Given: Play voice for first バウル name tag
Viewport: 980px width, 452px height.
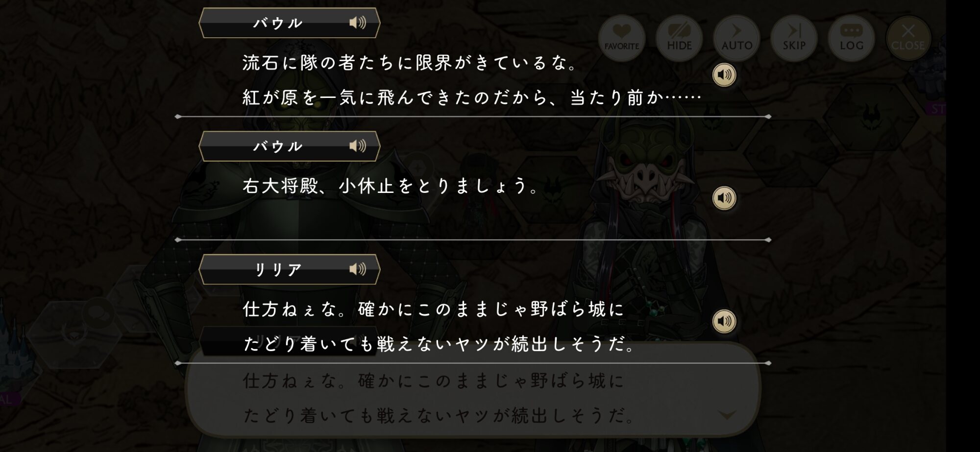Looking at the screenshot, I should 358,23.
